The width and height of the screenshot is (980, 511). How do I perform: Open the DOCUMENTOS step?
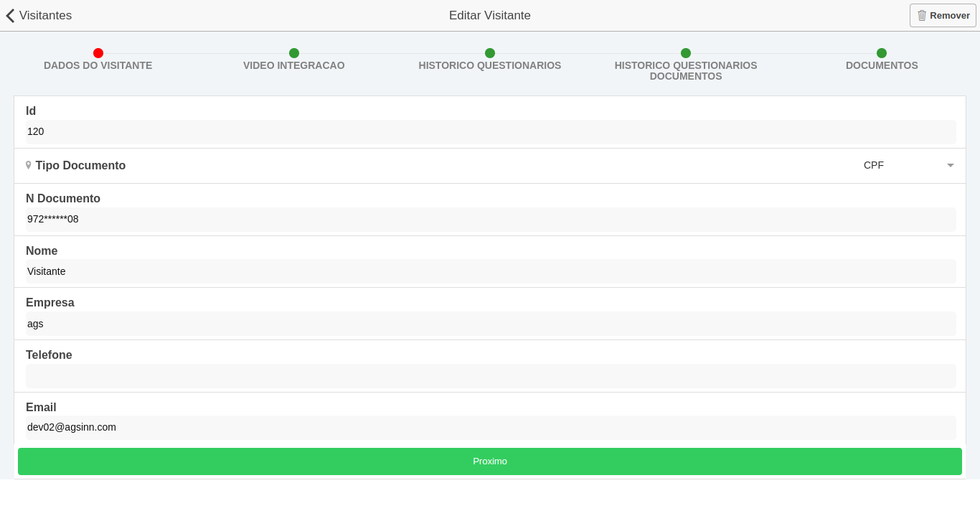pos(881,65)
